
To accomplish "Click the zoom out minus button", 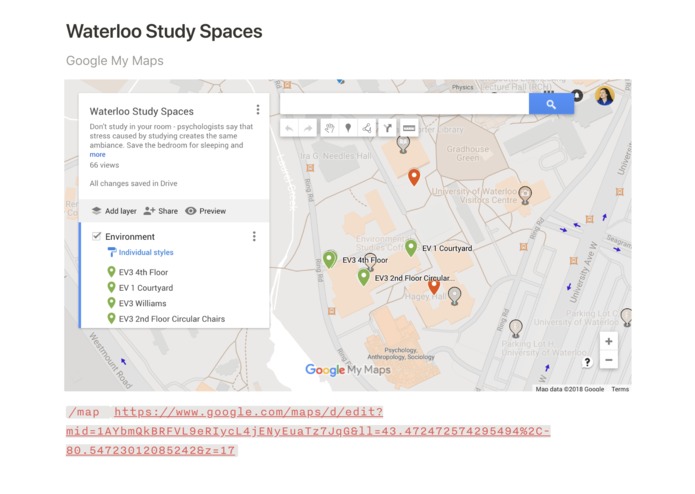I will [x=609, y=360].
